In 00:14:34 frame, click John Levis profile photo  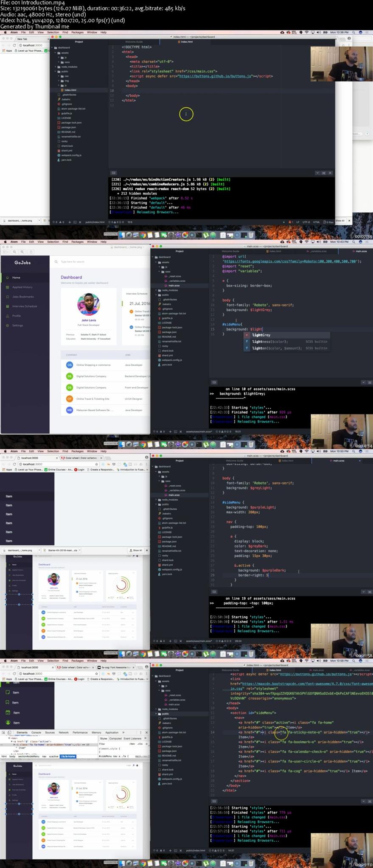pos(89,304)
